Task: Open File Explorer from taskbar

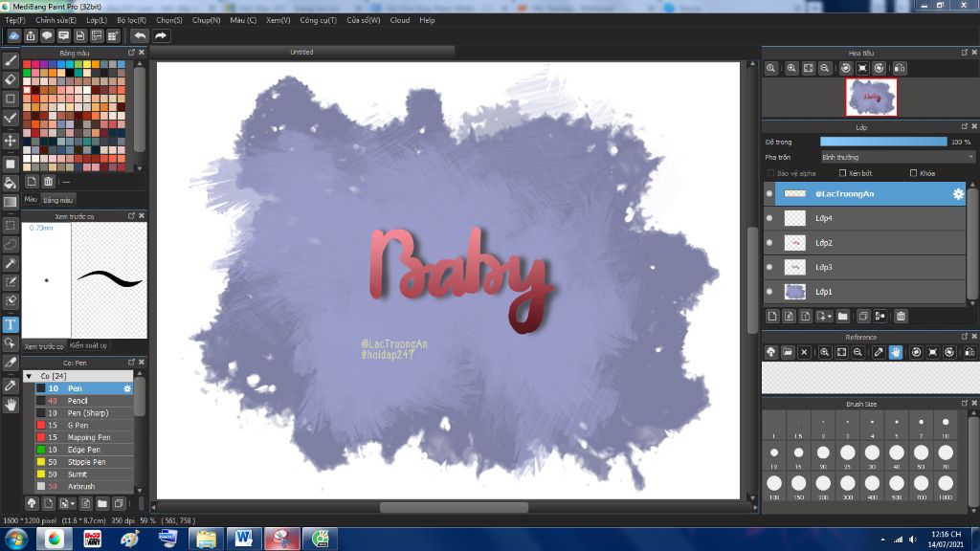Action: [206, 539]
